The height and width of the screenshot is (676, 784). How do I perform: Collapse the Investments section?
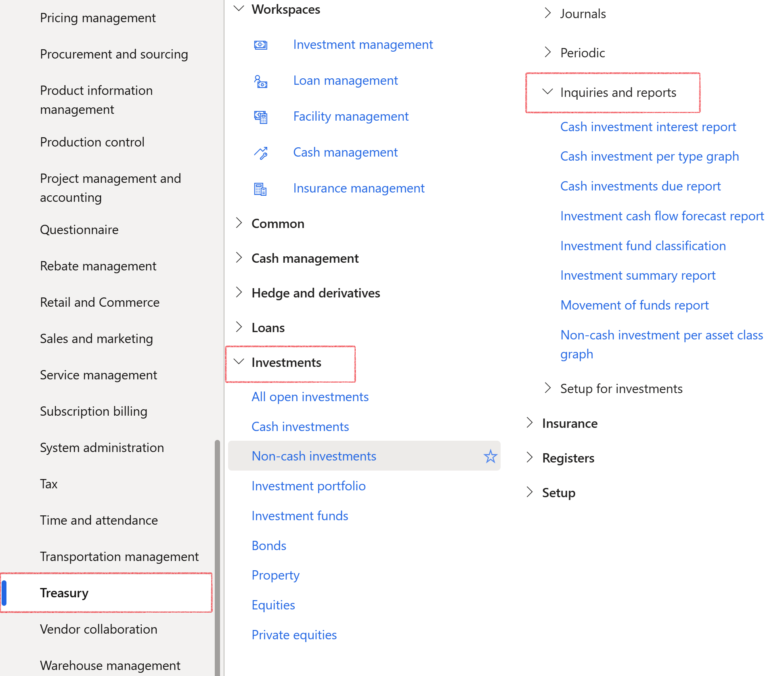[239, 362]
